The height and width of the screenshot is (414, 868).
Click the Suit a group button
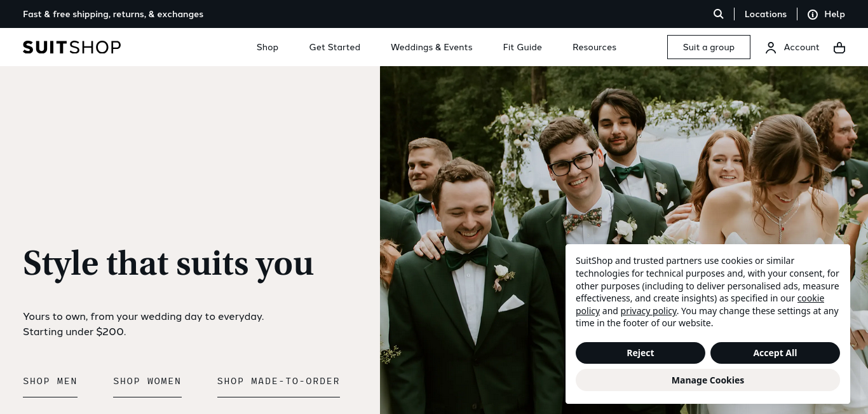pos(709,47)
